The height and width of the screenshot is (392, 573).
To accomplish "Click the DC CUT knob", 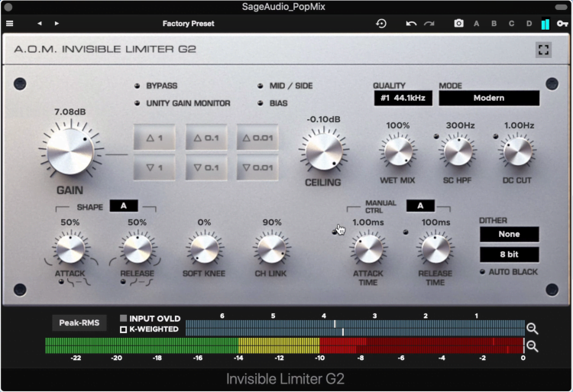I will pos(517,151).
